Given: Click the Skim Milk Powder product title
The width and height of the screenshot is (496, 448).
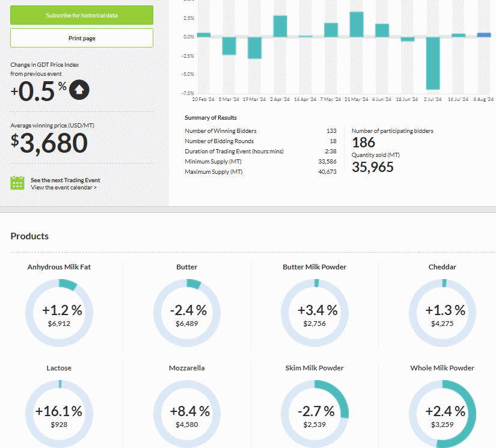Looking at the screenshot, I should click(314, 368).
